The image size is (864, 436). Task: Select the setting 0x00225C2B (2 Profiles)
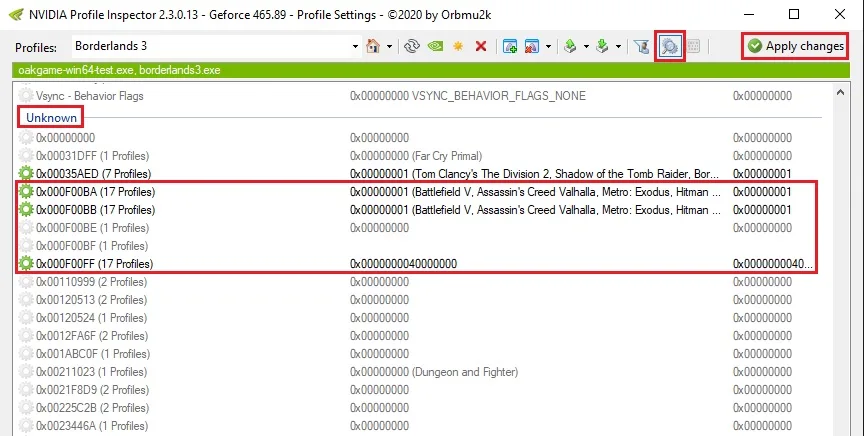[x=93, y=408]
